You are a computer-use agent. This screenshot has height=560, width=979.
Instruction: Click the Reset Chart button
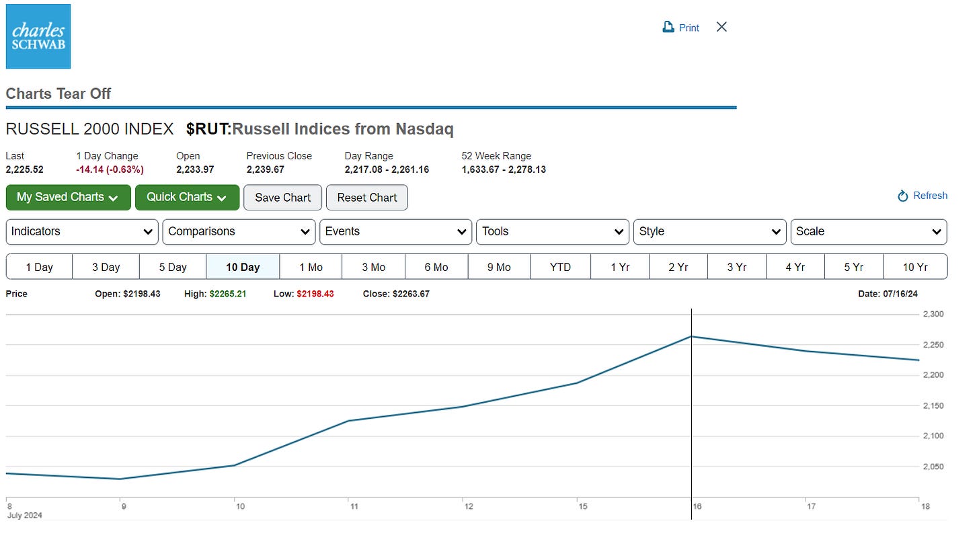(367, 198)
